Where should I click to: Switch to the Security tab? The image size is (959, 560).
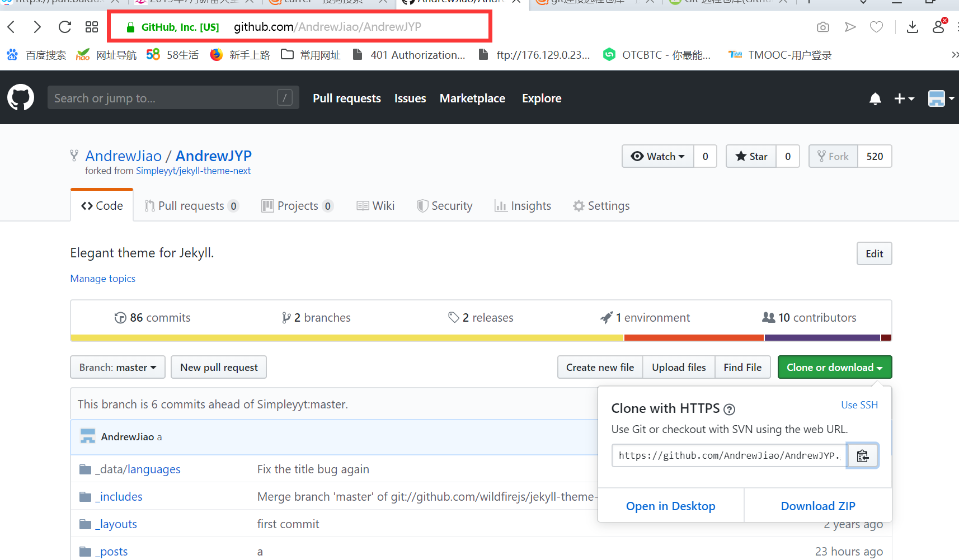445,206
